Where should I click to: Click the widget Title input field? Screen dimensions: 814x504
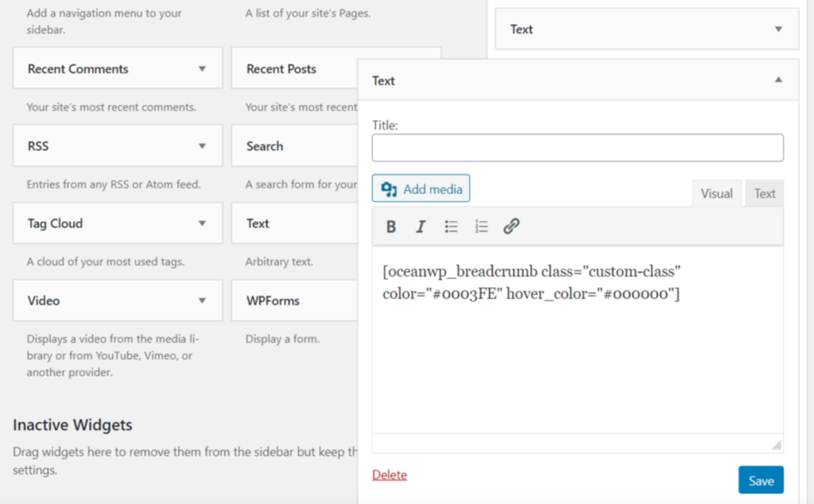(577, 148)
